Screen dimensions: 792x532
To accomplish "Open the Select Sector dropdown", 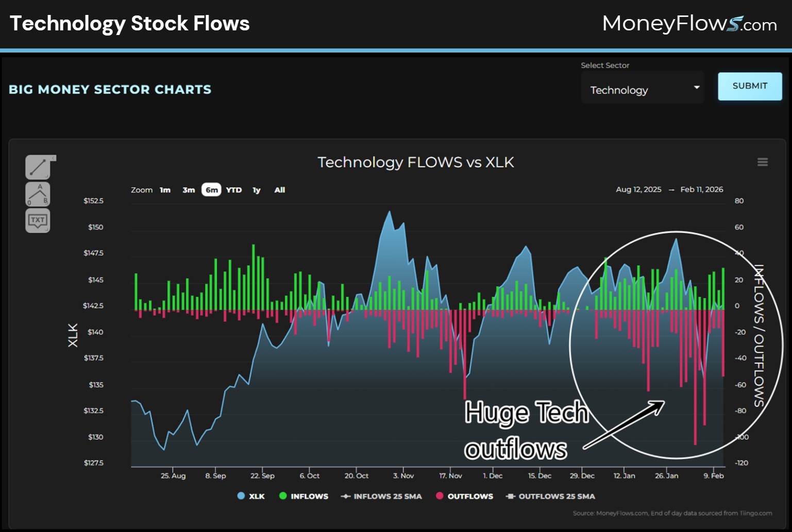I will pyautogui.click(x=643, y=89).
